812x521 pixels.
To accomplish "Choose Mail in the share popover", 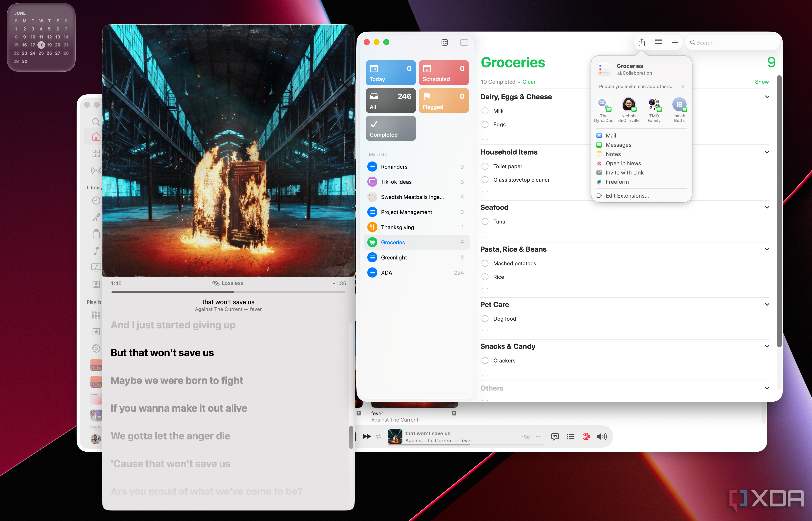I will coord(641,136).
